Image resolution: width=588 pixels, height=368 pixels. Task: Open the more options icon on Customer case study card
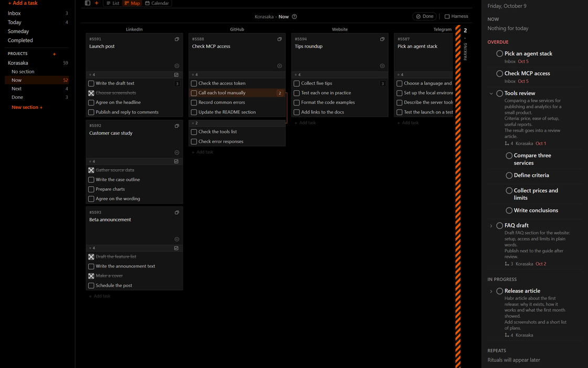(x=176, y=152)
